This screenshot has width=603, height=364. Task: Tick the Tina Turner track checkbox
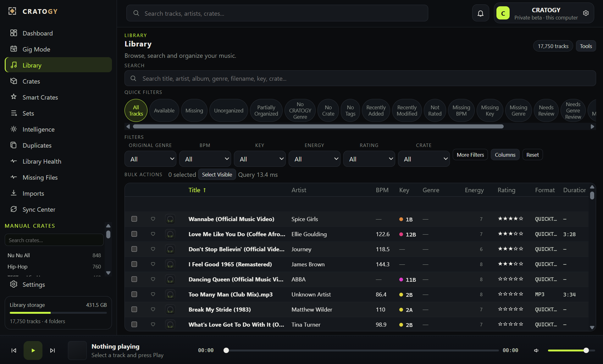point(134,324)
